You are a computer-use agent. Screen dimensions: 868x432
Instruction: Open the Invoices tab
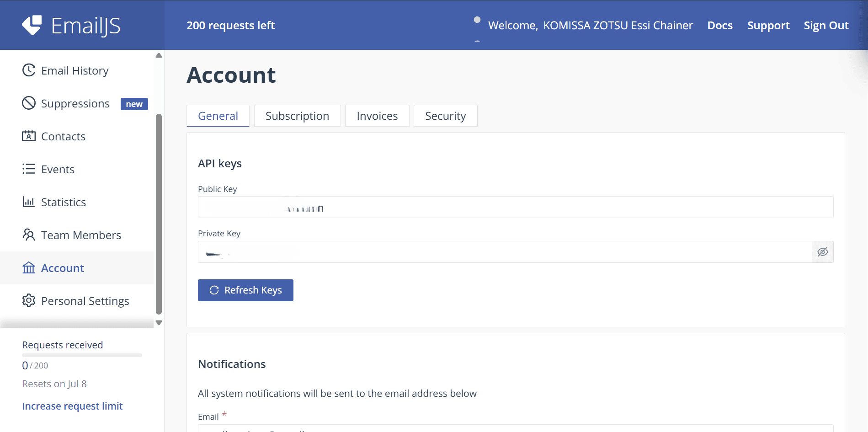click(x=377, y=116)
